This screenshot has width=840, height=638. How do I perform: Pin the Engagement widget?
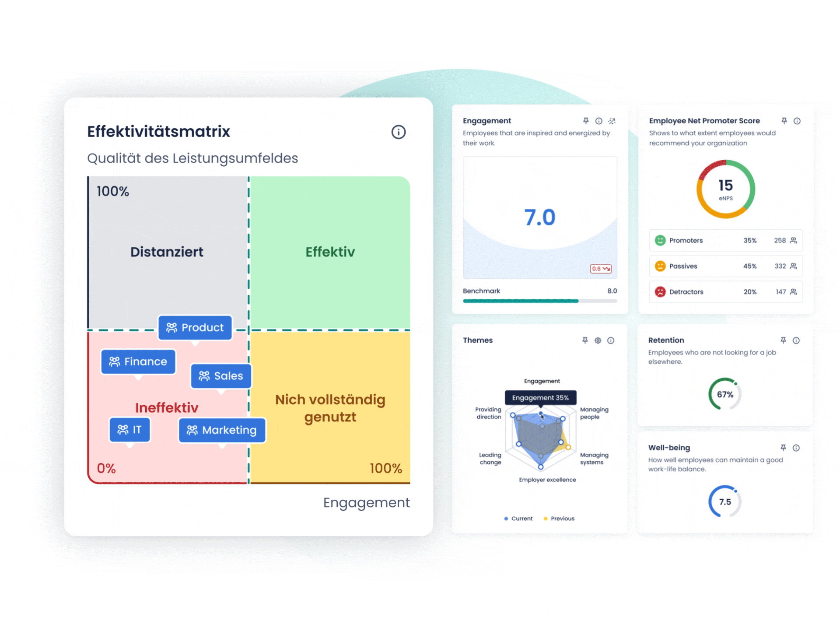coord(585,121)
